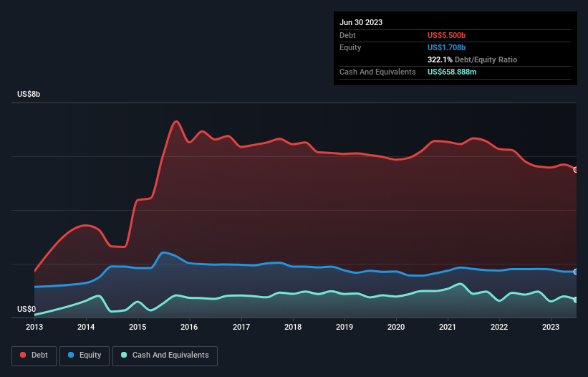Viewport: 588px width, 377px height.
Task: Click the Equity row label in tooltip
Action: click(350, 47)
